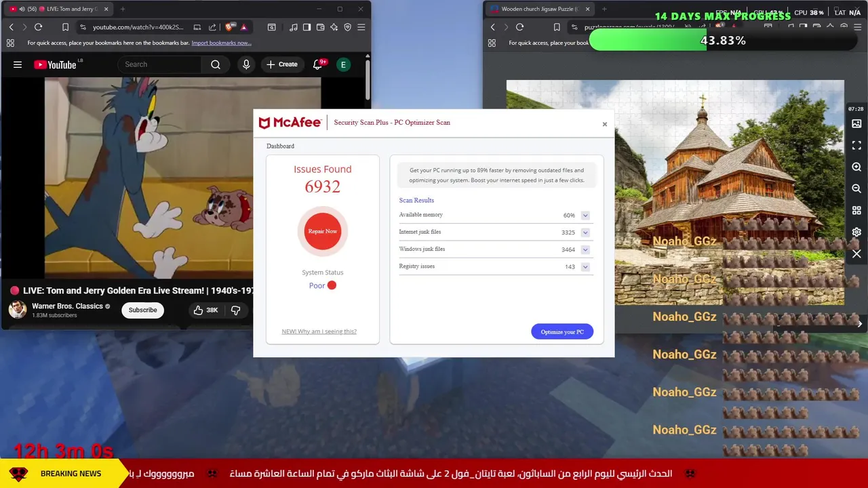The width and height of the screenshot is (868, 488).
Task: Bookmark the YouTube page
Action: tap(65, 27)
